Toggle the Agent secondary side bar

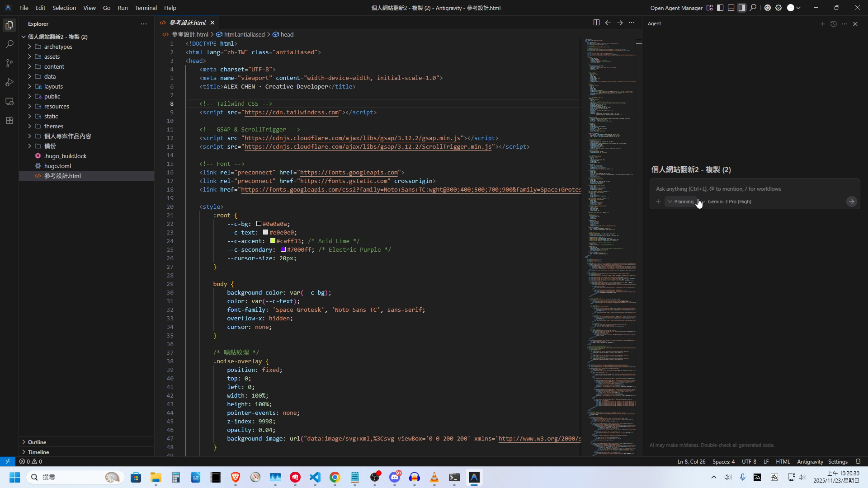(742, 8)
